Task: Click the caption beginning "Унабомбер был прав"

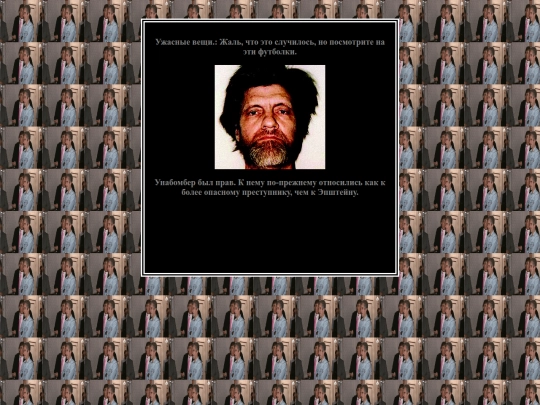Action: [270, 187]
